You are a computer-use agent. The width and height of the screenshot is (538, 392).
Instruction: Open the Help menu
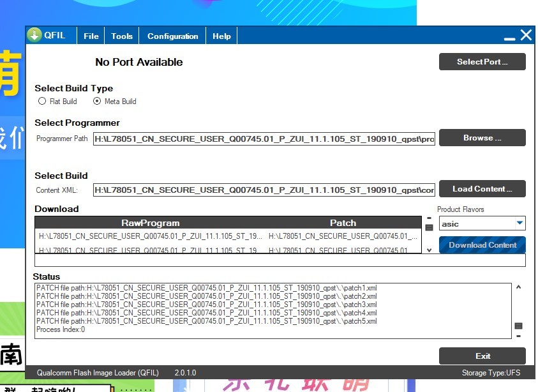coord(221,36)
